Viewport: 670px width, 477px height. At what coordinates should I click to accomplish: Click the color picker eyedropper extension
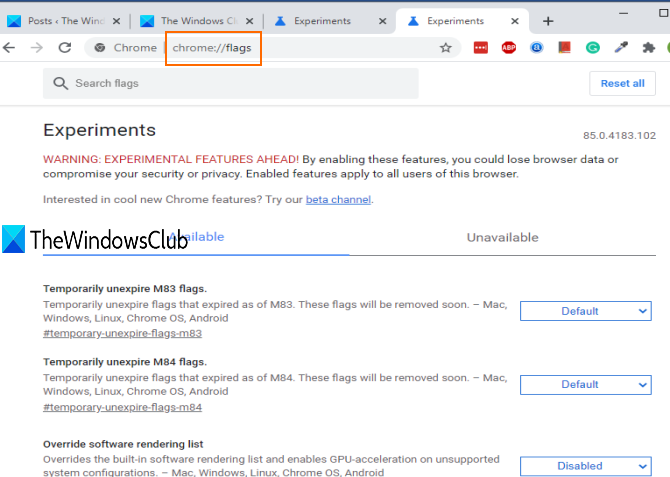620,47
